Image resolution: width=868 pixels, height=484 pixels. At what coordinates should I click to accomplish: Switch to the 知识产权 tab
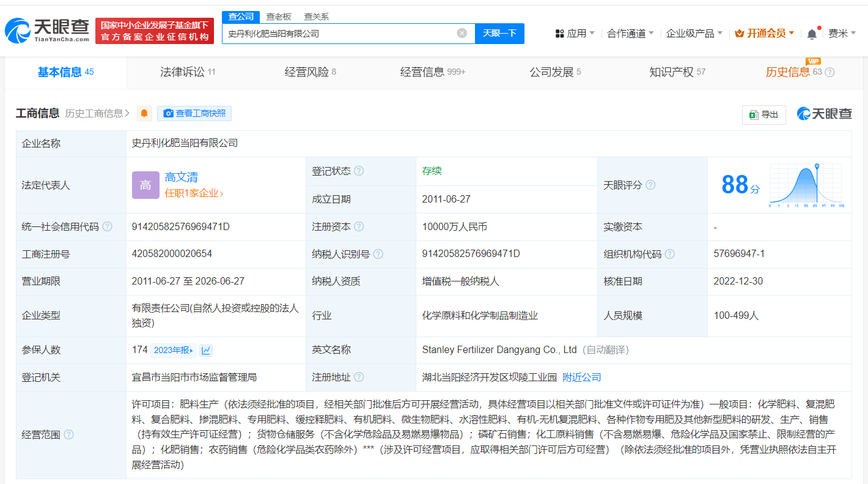coord(677,72)
